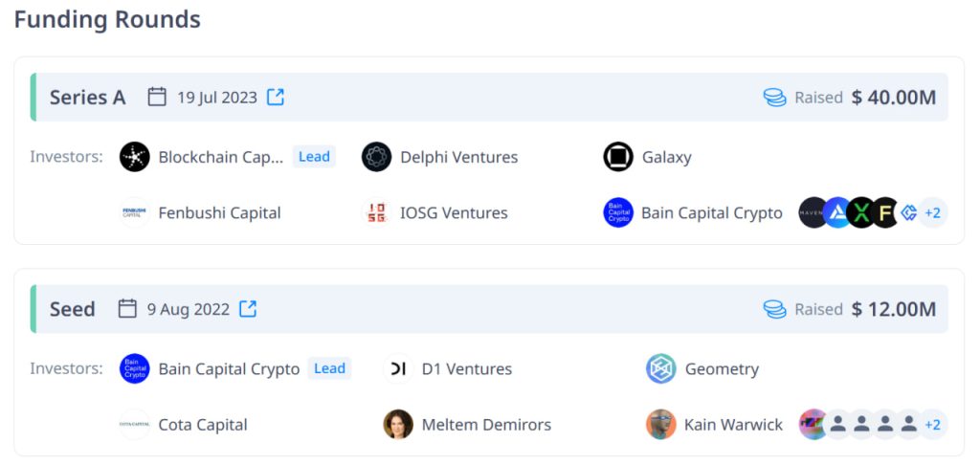Click the Fenbushi Capital logo
The width and height of the screenshot is (980, 465).
tap(135, 213)
